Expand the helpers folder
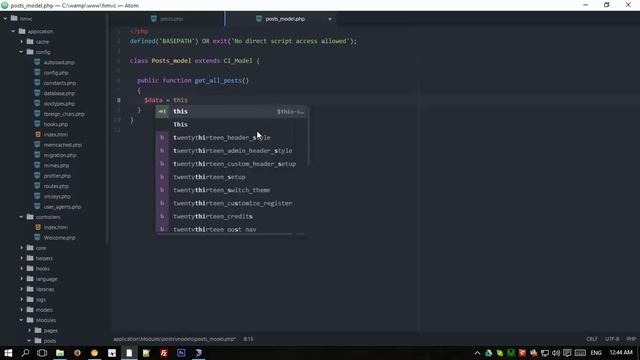 click(22, 258)
